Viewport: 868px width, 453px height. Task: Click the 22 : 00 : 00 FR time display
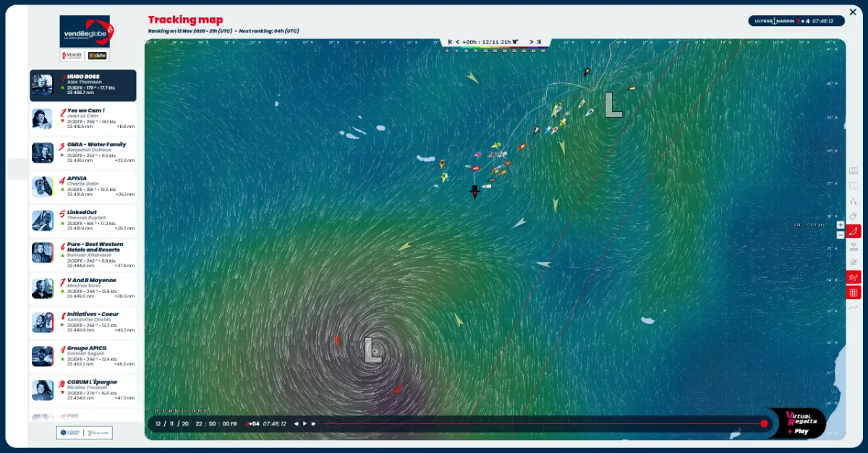click(x=216, y=423)
